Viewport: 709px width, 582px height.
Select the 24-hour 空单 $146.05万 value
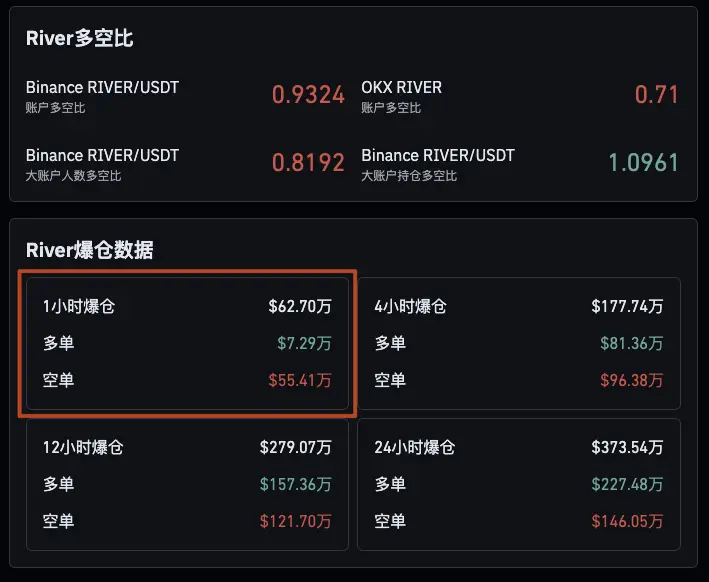tap(627, 521)
